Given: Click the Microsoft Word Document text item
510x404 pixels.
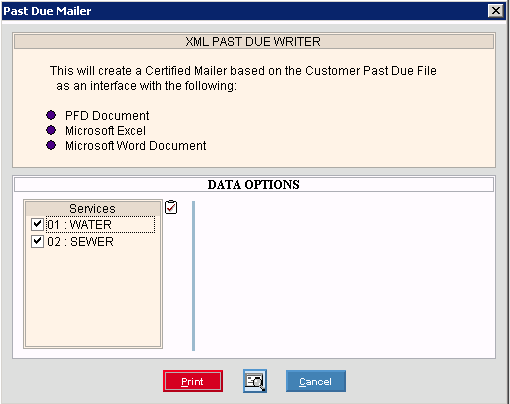Looking at the screenshot, I should click(136, 146).
